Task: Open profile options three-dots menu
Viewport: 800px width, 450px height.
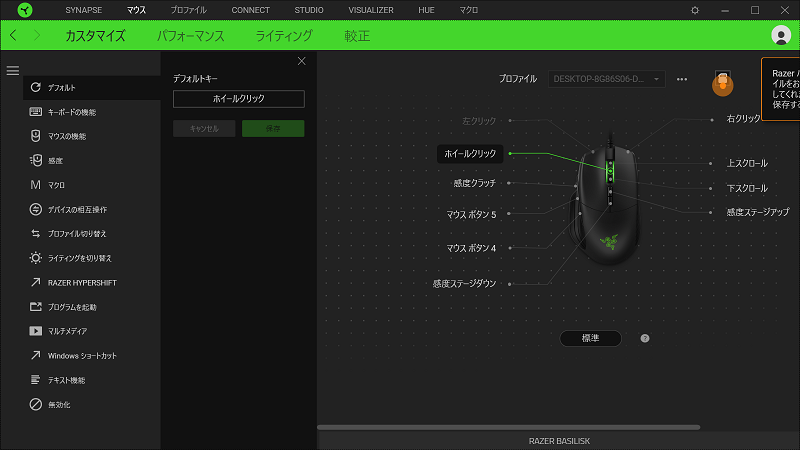Action: click(682, 79)
